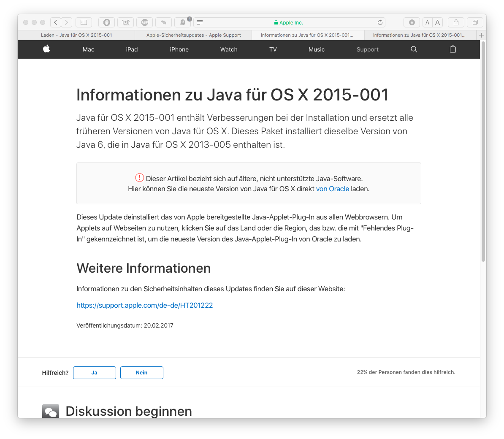Switch to 'Apple-Sicherheitsupdates - Apple Support' tab
The image size is (504, 439).
pyautogui.click(x=193, y=35)
